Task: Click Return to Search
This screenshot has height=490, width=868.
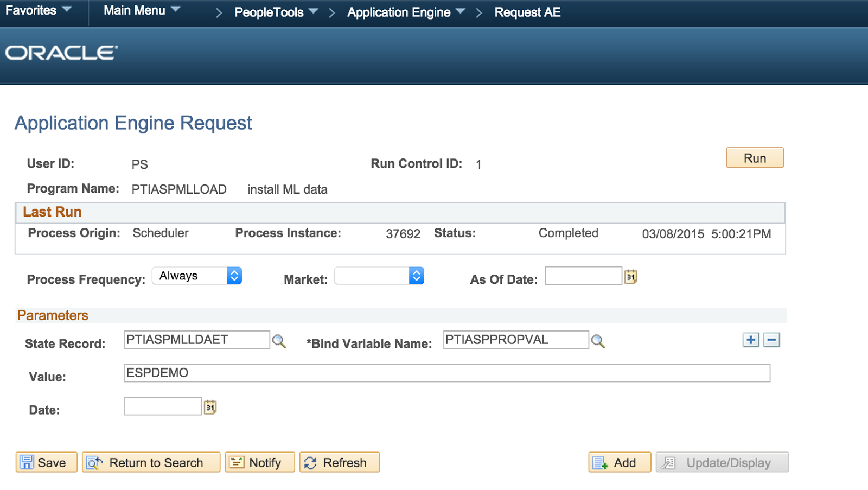Action: tap(151, 462)
